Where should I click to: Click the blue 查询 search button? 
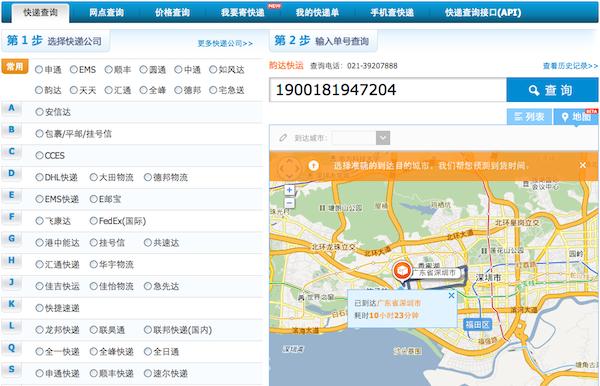[552, 90]
